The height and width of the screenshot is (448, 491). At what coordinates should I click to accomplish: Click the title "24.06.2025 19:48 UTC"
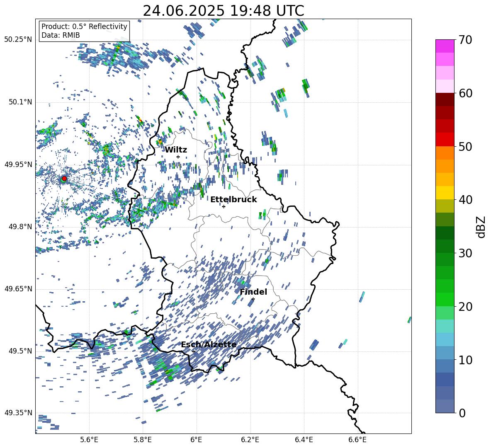(x=223, y=11)
